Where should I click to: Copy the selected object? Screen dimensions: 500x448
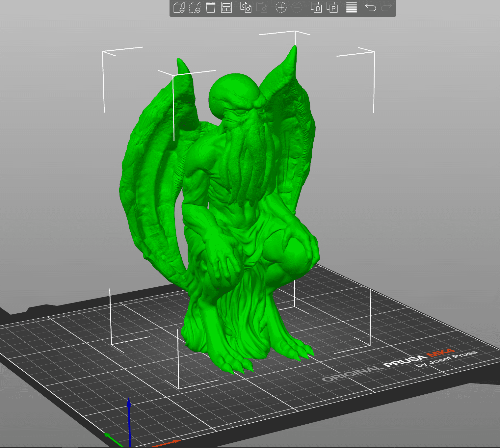coord(246,7)
